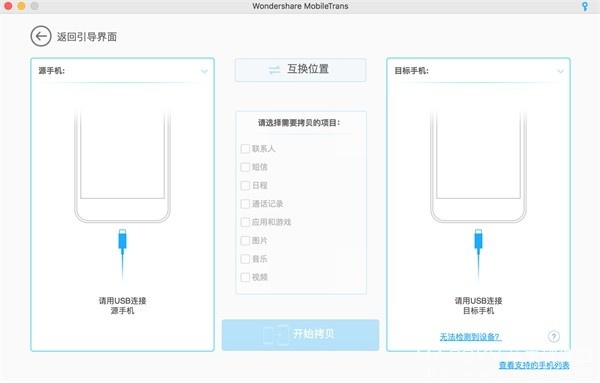Check the 视频 checkbox
This screenshot has height=383, width=600.
point(245,277)
